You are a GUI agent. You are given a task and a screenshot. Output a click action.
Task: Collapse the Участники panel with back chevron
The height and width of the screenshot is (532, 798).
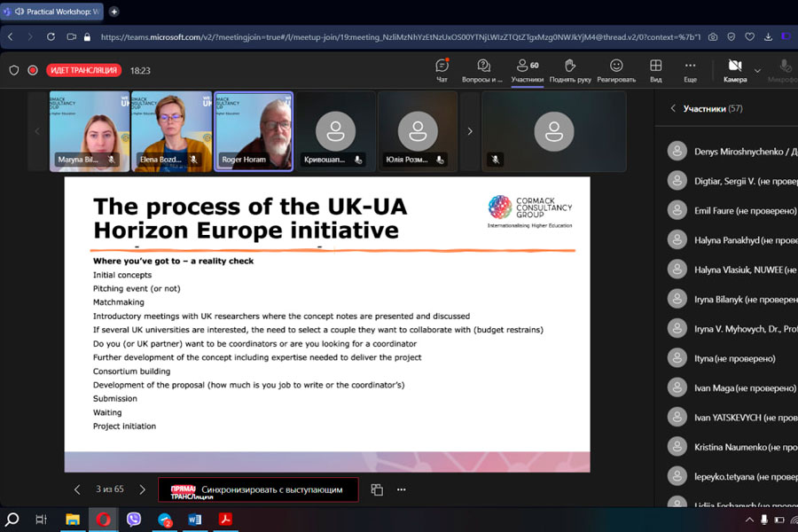[x=673, y=109]
